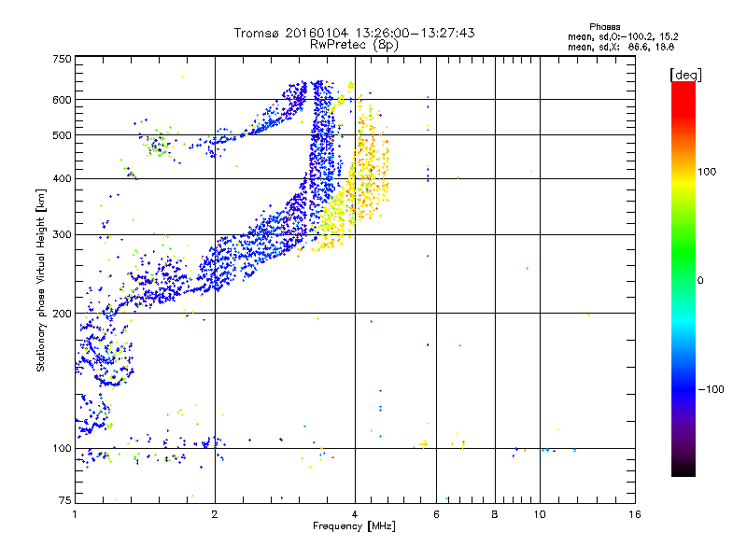
Task: Click the 8 MHz frequency tick label
Action: pyautogui.click(x=495, y=514)
